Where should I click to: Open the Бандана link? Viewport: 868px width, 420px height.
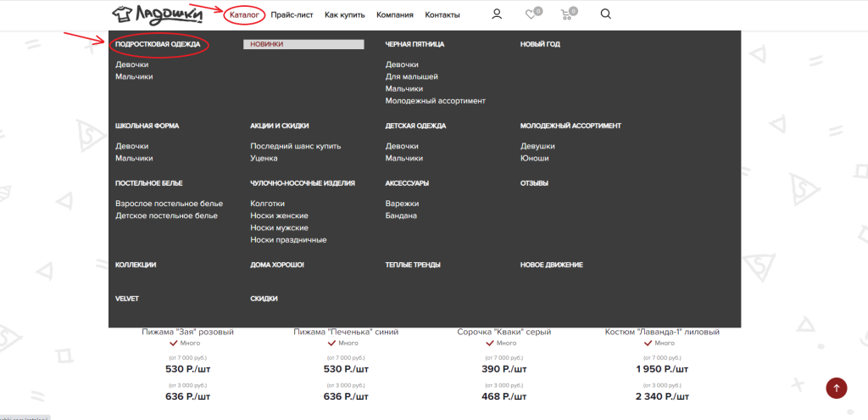pos(401,216)
